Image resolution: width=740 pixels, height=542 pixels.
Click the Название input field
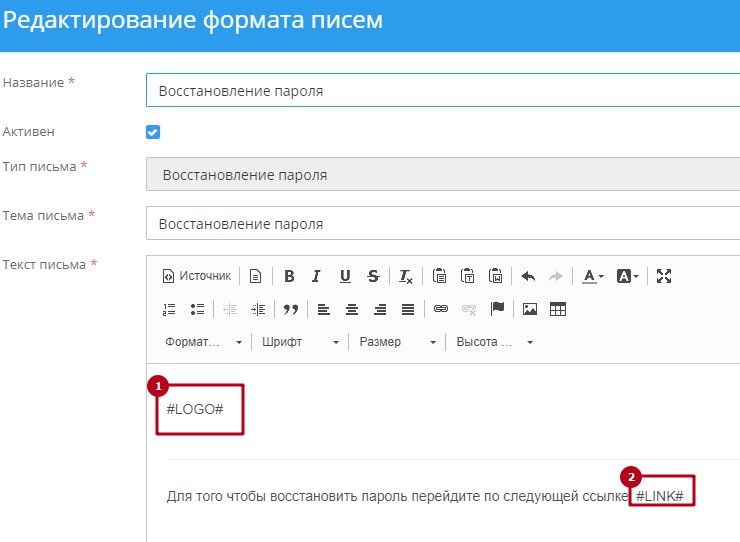(443, 90)
